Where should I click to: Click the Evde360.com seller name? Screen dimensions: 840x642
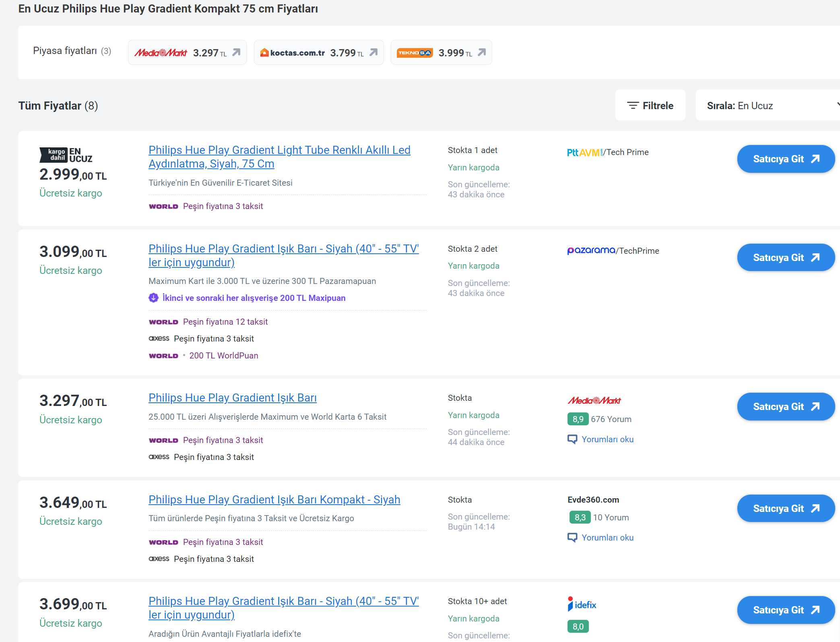click(x=593, y=500)
